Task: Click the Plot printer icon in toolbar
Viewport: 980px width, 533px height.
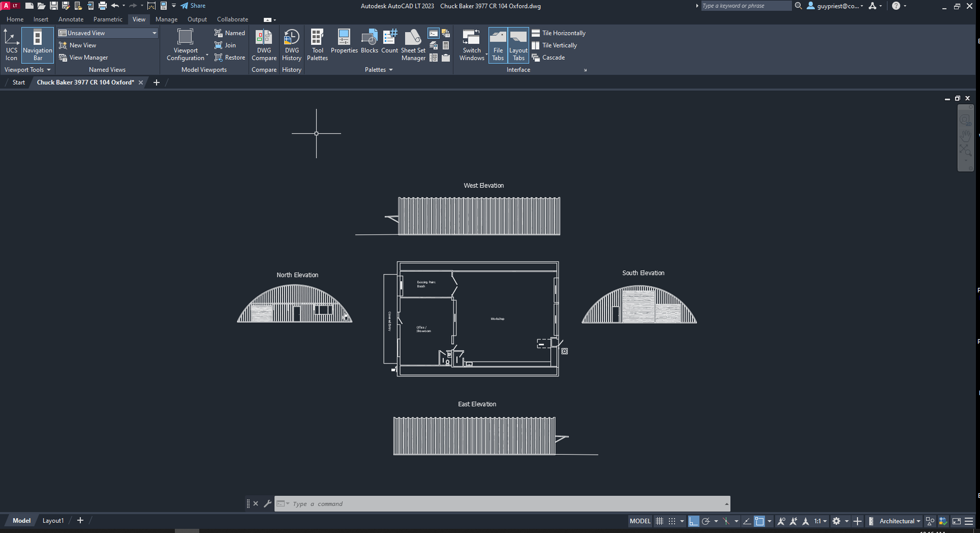Action: (x=103, y=6)
